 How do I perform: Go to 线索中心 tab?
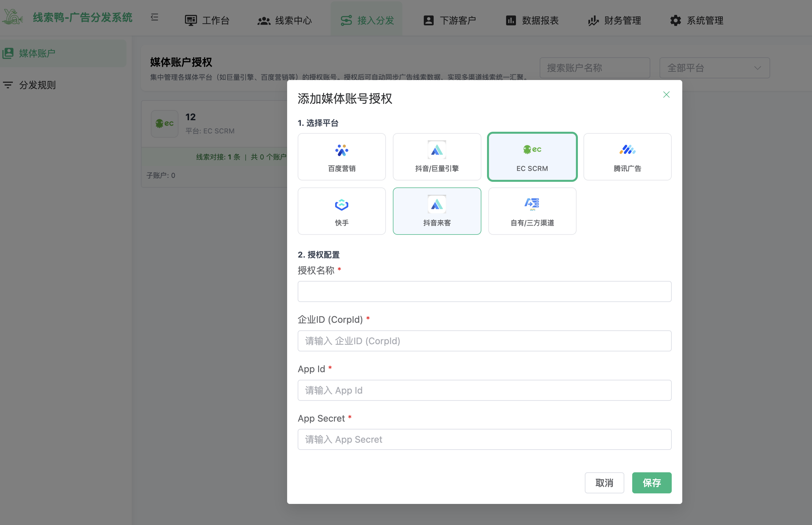[284, 20]
